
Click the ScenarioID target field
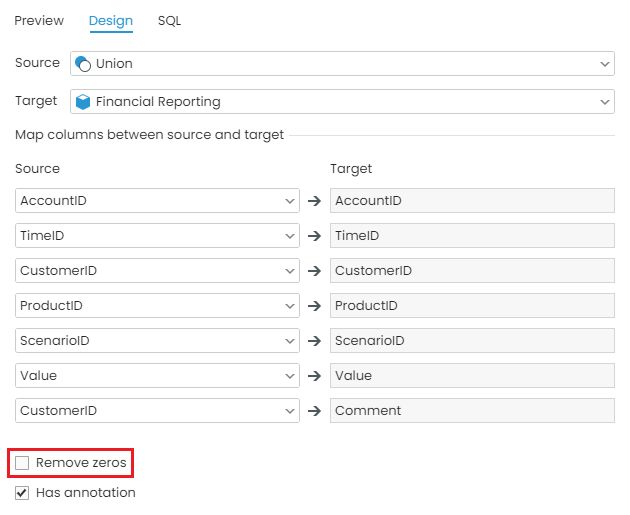472,340
